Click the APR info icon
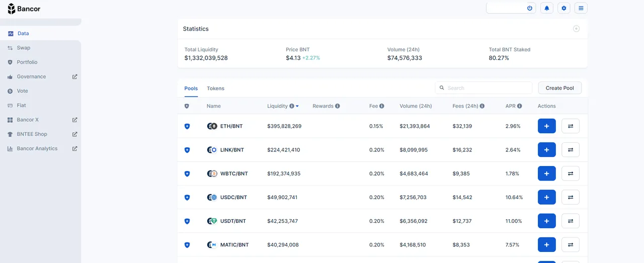 pyautogui.click(x=520, y=106)
